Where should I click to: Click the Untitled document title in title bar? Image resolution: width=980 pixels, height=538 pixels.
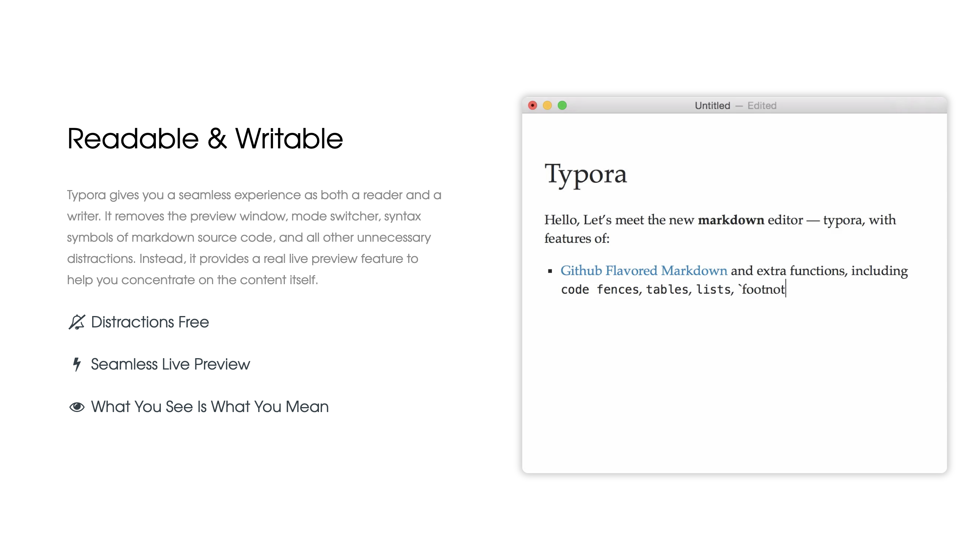coord(712,105)
